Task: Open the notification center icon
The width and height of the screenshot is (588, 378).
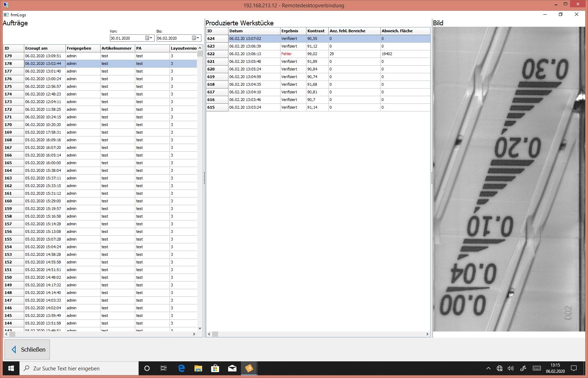Action: [574, 368]
